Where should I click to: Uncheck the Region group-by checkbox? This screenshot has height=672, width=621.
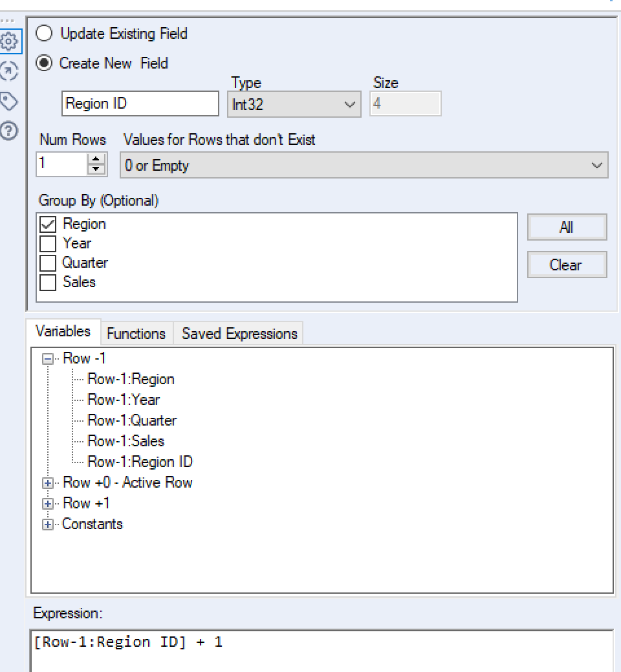pyautogui.click(x=48, y=224)
